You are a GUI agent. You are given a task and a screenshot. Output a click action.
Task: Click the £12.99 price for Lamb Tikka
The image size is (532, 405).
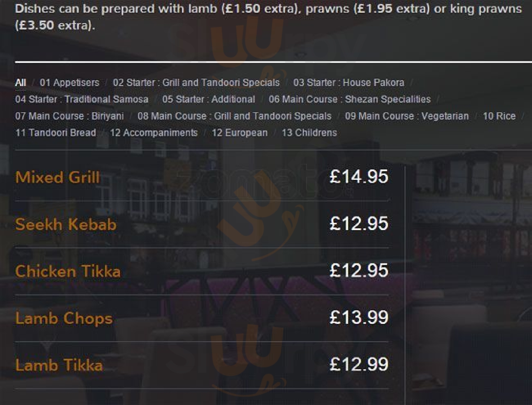point(358,364)
